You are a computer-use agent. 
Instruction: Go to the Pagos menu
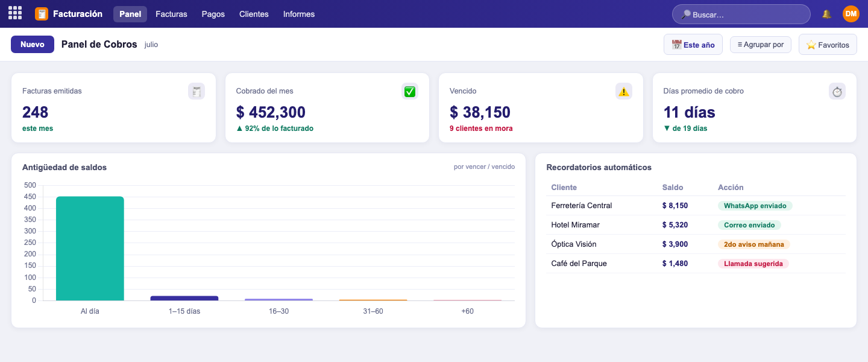point(213,14)
